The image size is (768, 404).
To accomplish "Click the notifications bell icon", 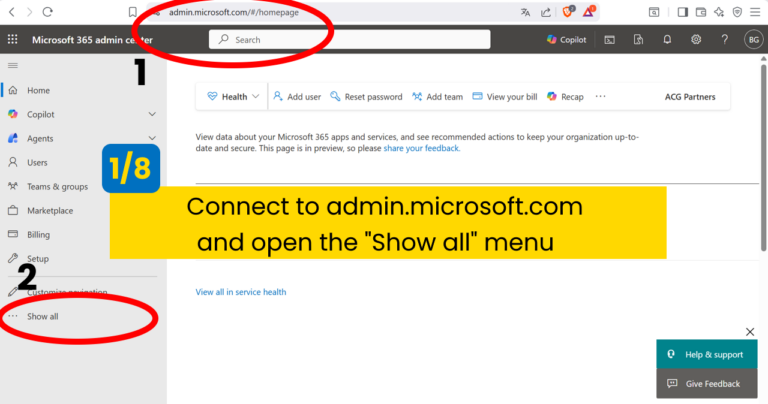I will tap(667, 40).
